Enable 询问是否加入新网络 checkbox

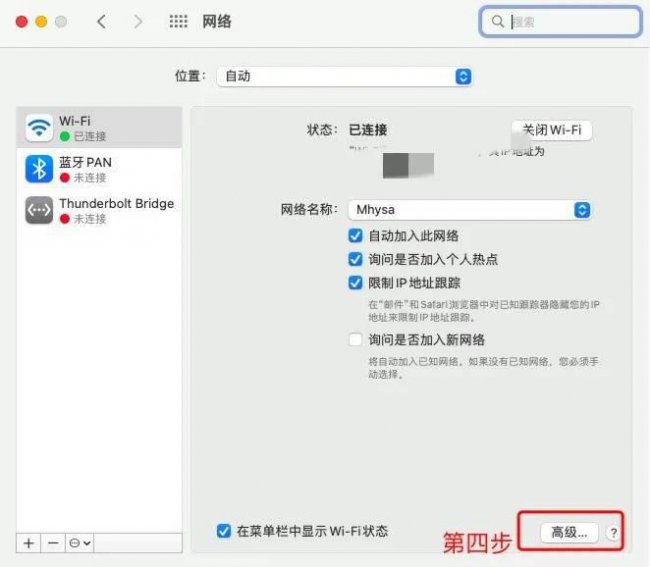point(355,339)
